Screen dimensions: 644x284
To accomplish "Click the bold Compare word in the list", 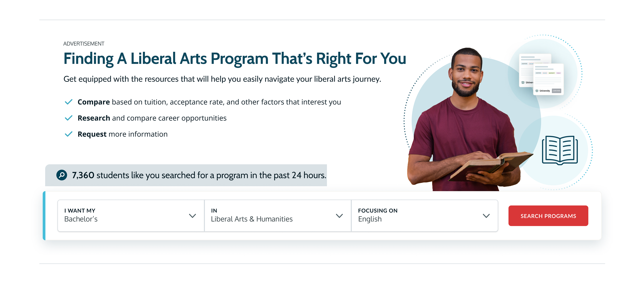I will 94,102.
